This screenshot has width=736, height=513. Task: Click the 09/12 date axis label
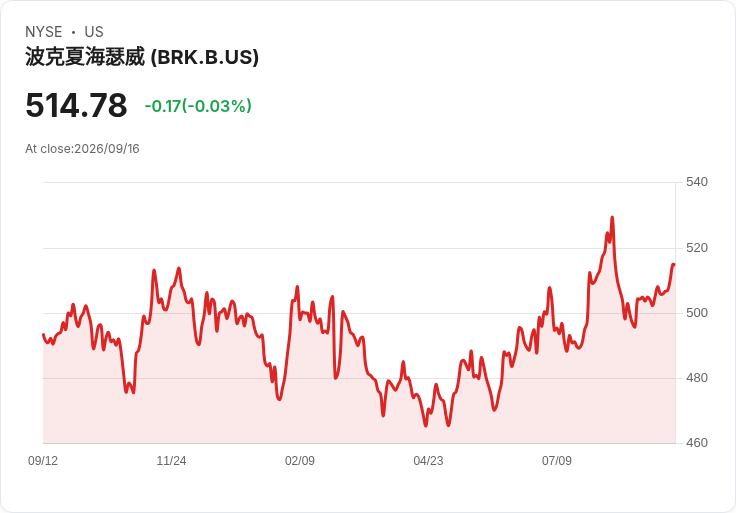tap(43, 460)
